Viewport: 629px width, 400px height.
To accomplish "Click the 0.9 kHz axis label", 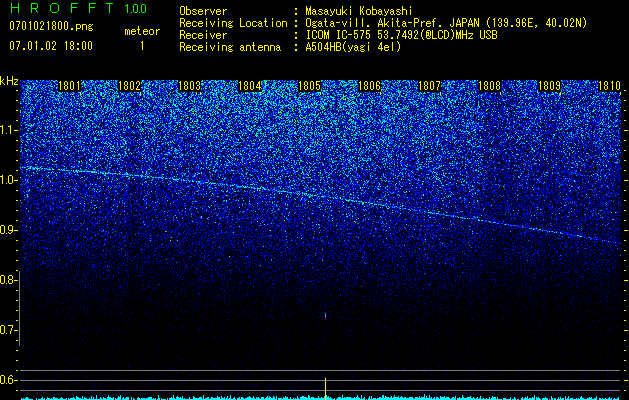I will tap(9, 230).
